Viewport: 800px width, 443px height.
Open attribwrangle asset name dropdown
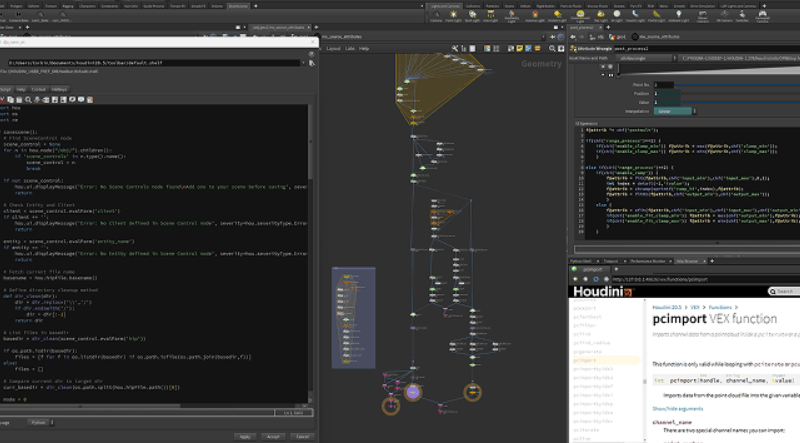[x=646, y=58]
